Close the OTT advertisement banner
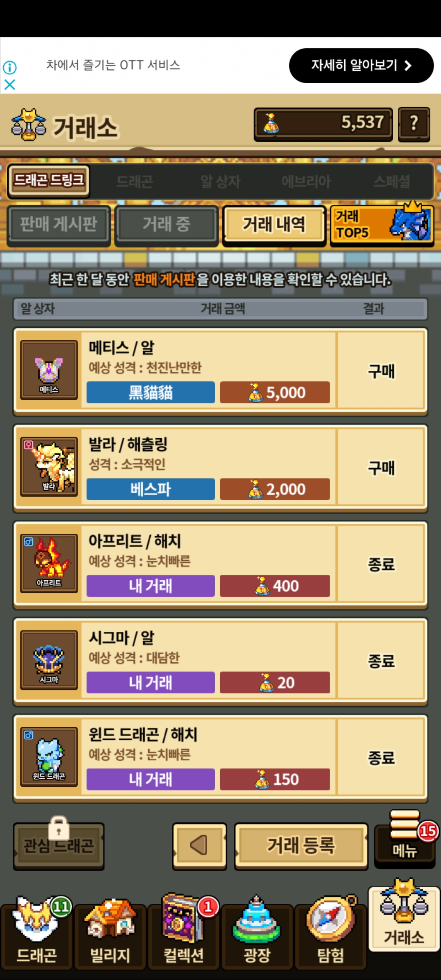This screenshot has width=441, height=980. [x=10, y=85]
